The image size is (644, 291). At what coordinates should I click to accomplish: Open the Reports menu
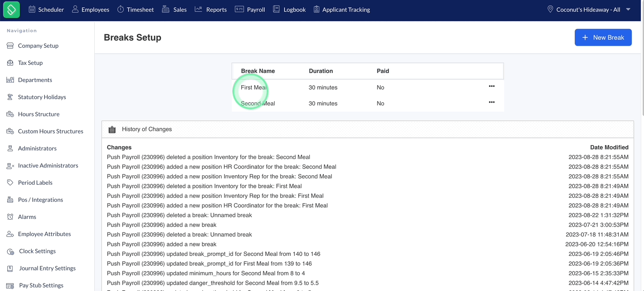pyautogui.click(x=211, y=9)
